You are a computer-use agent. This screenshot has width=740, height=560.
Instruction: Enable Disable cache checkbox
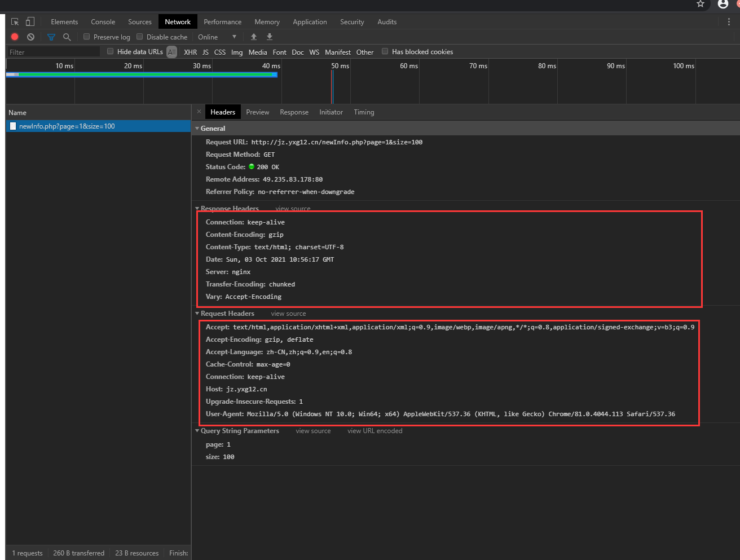click(140, 37)
